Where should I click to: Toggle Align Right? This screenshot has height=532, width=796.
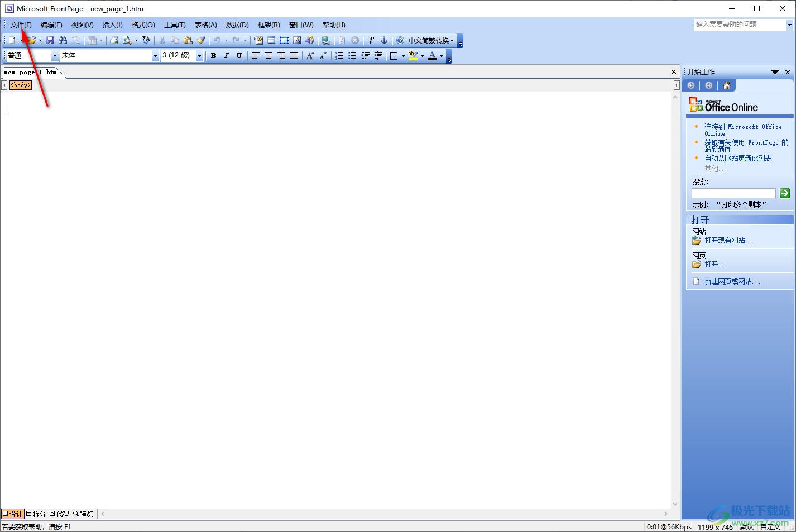(x=281, y=56)
